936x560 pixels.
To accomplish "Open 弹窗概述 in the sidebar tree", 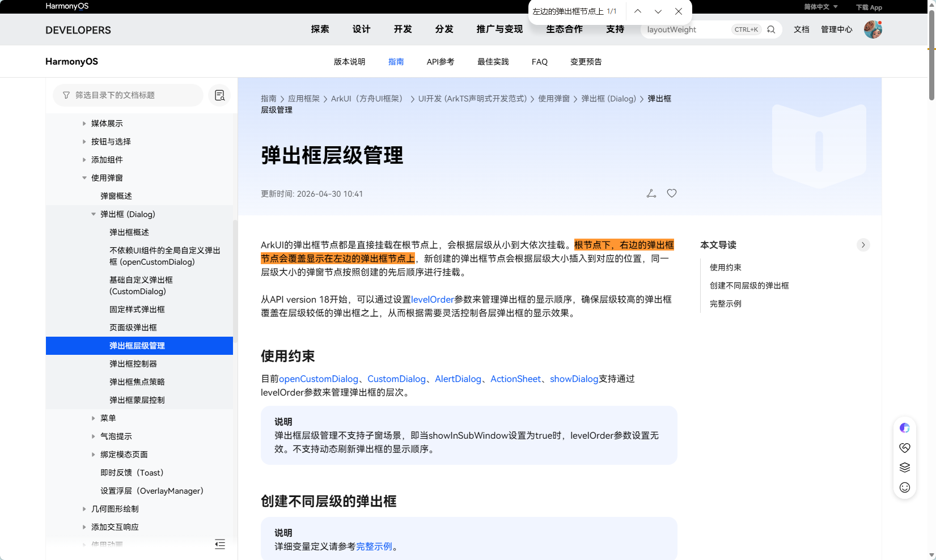I will pyautogui.click(x=116, y=196).
